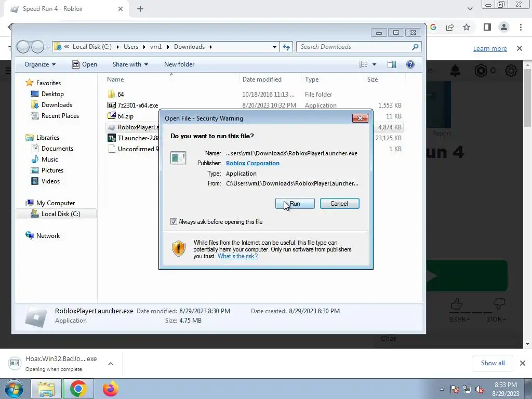This screenshot has height=399, width=532.
Task: Select Local Disk (C:) in navigation pane
Action: point(55,214)
